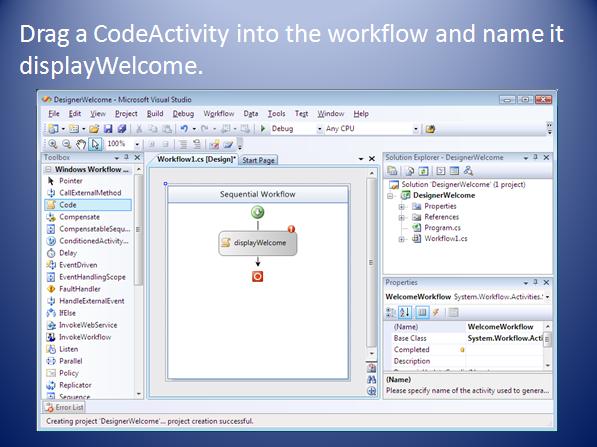Click the (Name) property value WelcomeWorkflow
This screenshot has width=597, height=447.
[x=500, y=327]
